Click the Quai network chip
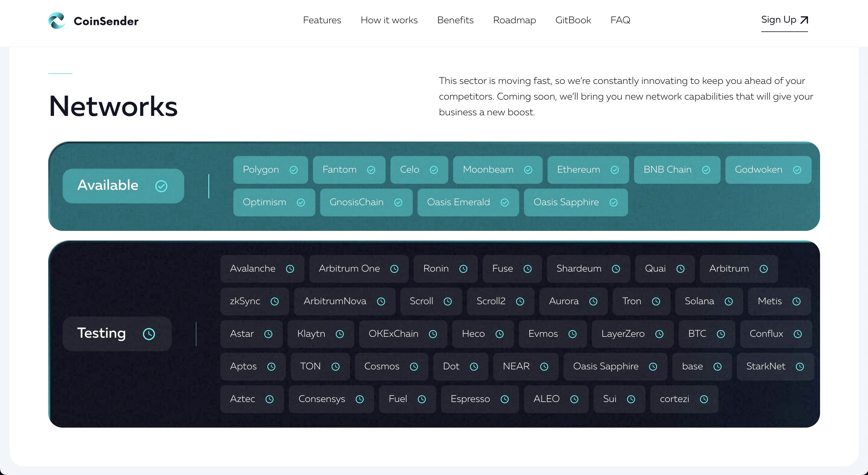Screen dimensions: 868x475 [x=664, y=269]
